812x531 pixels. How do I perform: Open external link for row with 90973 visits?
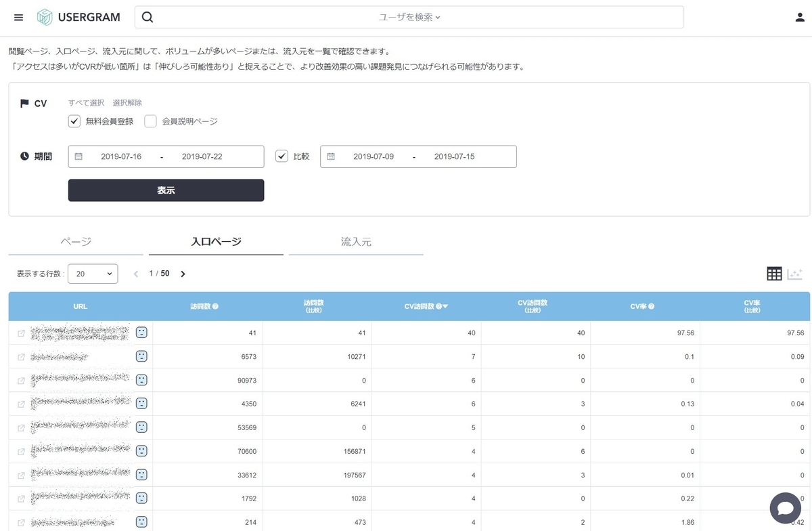tap(21, 381)
